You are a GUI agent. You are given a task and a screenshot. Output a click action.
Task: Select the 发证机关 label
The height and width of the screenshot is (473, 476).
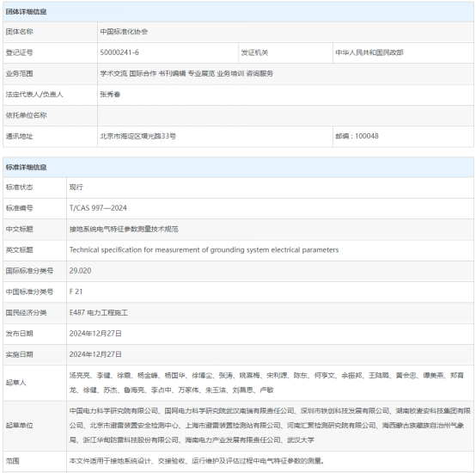[x=254, y=52]
